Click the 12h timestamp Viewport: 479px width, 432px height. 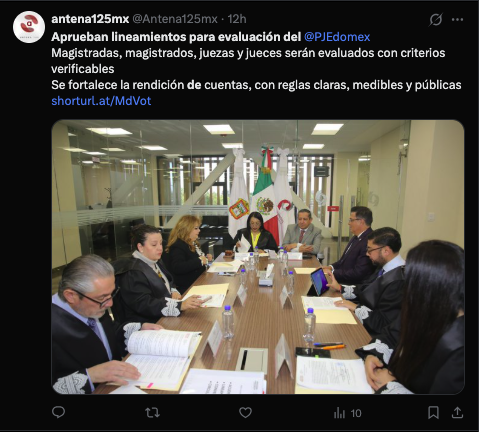coord(237,19)
